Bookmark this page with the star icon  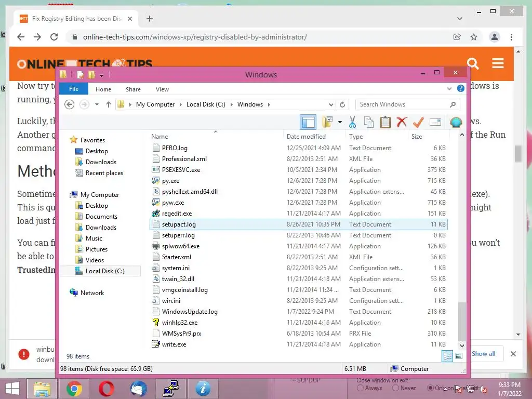click(x=474, y=37)
